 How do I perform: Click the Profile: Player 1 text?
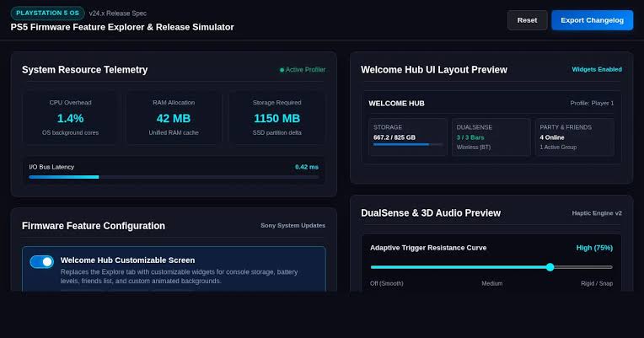(x=592, y=103)
